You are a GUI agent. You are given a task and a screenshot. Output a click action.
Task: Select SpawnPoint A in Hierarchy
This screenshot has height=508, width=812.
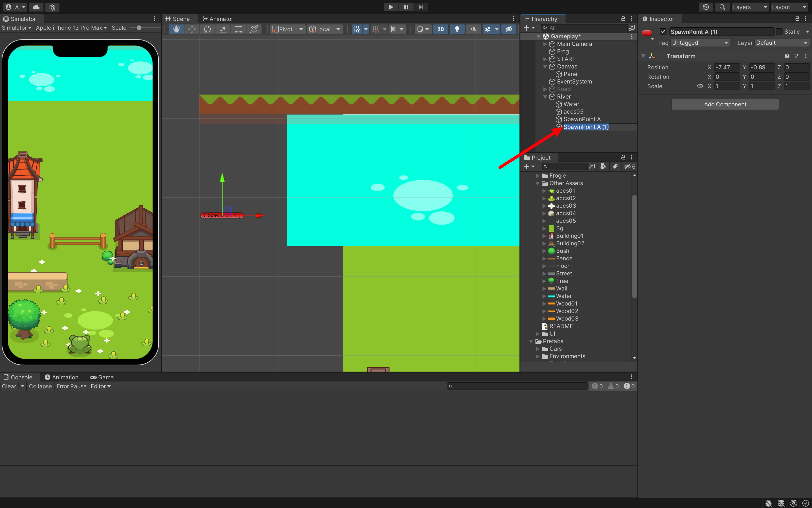pos(582,119)
